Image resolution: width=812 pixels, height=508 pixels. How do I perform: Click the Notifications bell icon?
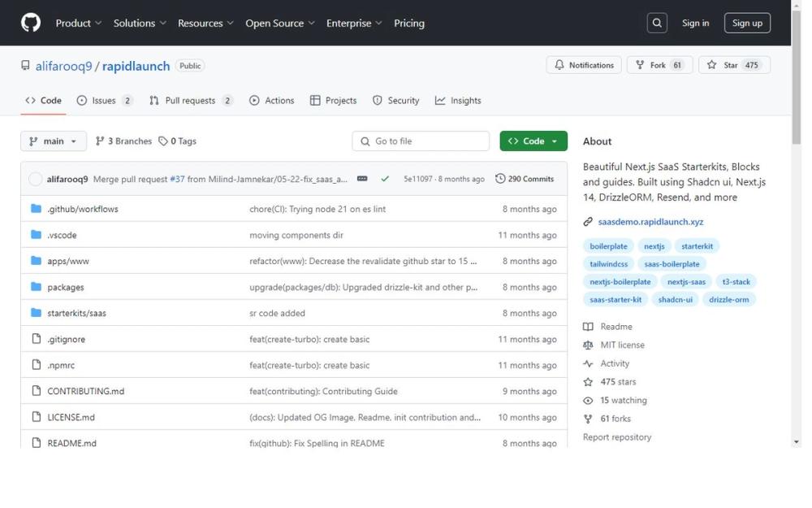coord(559,65)
